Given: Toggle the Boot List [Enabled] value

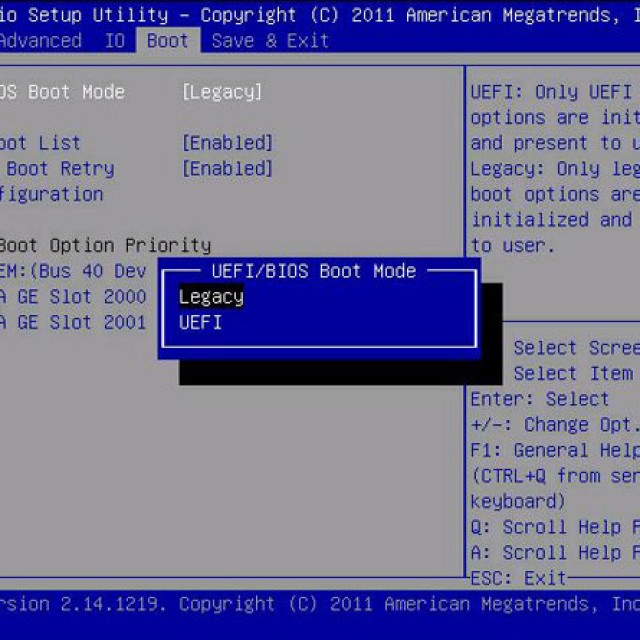Looking at the screenshot, I should pos(227,143).
